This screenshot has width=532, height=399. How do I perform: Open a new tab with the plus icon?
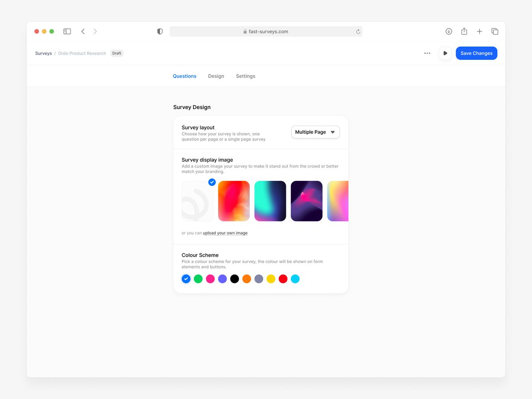[x=479, y=31]
